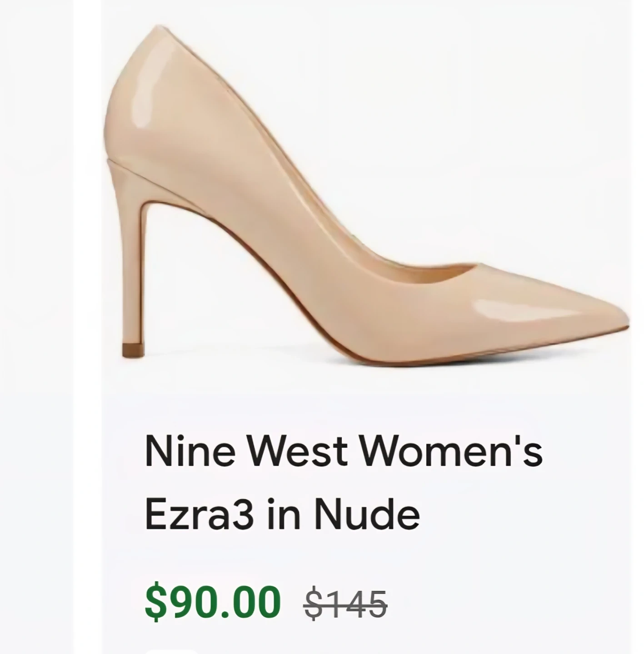644x654 pixels.
Task: Select the 'Ezra3 in Nude' title line
Action: point(282,515)
